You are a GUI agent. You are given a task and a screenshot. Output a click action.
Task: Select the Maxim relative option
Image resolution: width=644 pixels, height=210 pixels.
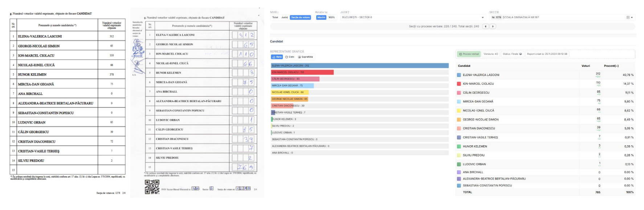[x=321, y=17]
